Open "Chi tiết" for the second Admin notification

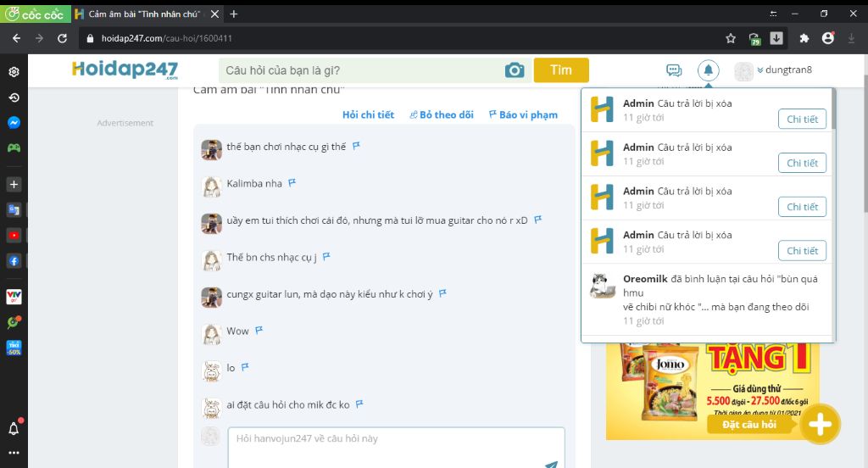[x=802, y=163]
